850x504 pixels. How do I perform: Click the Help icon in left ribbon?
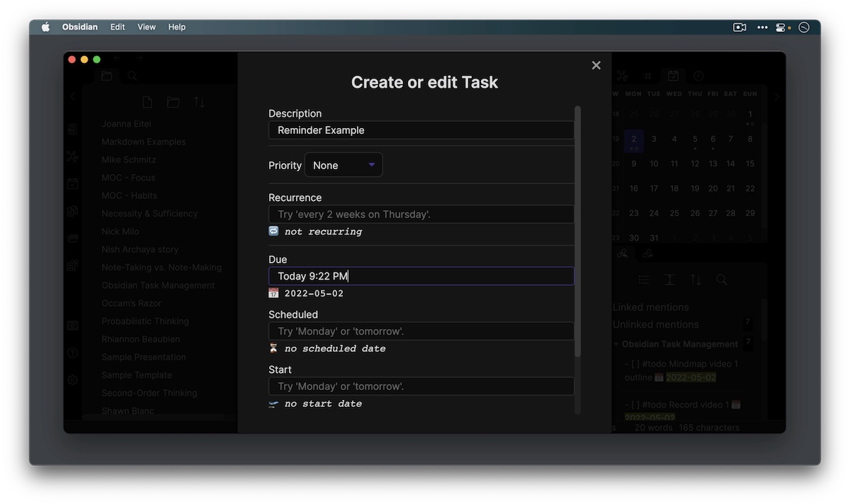[72, 353]
